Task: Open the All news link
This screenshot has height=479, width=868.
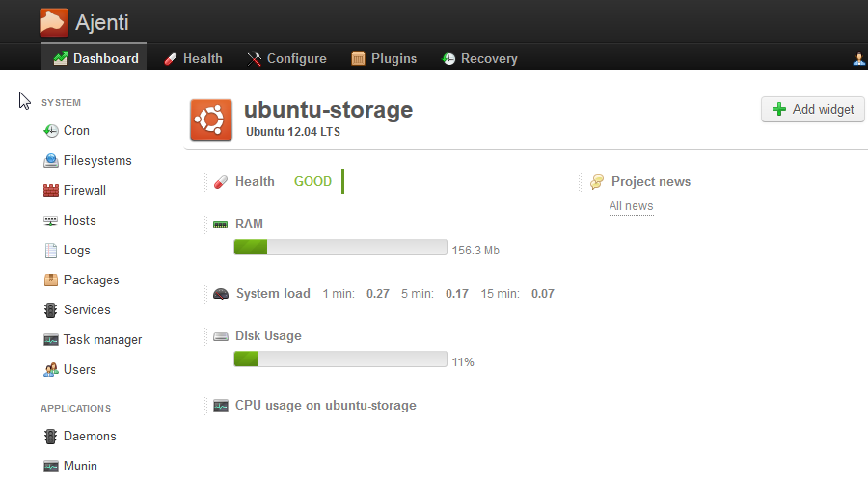Action: (631, 205)
